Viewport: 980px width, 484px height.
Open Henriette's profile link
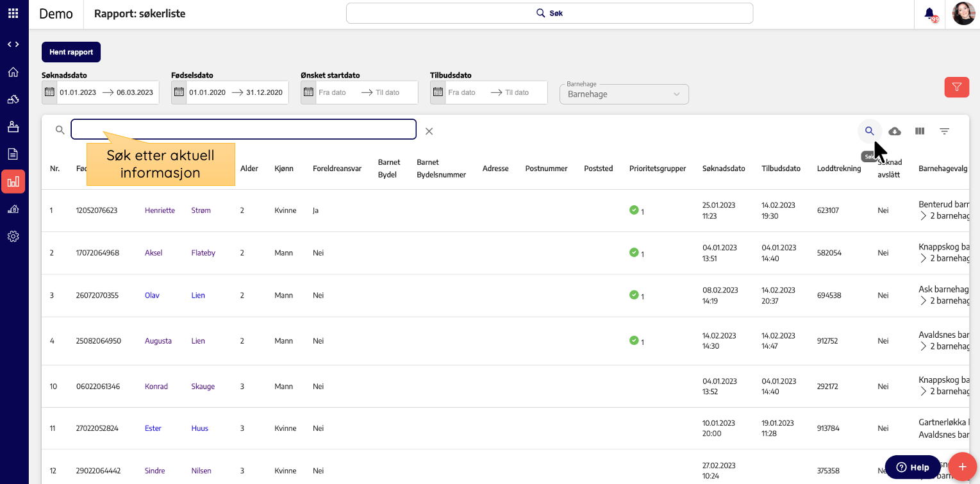[x=160, y=210]
